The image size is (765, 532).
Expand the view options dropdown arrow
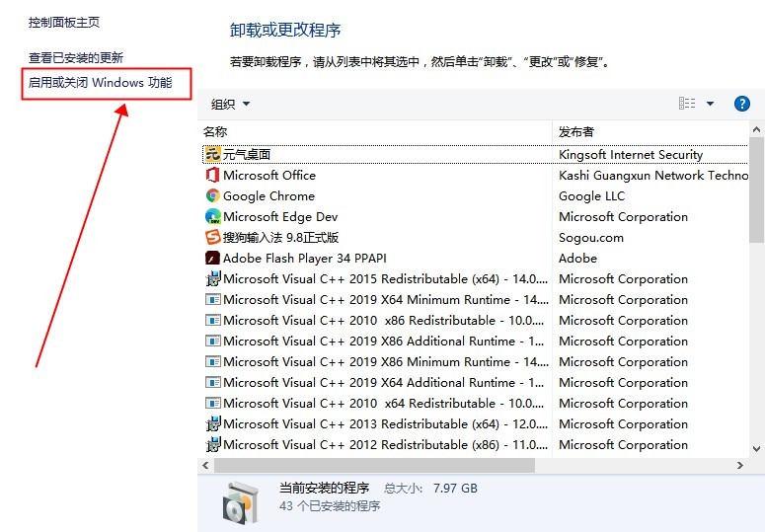[x=710, y=104]
